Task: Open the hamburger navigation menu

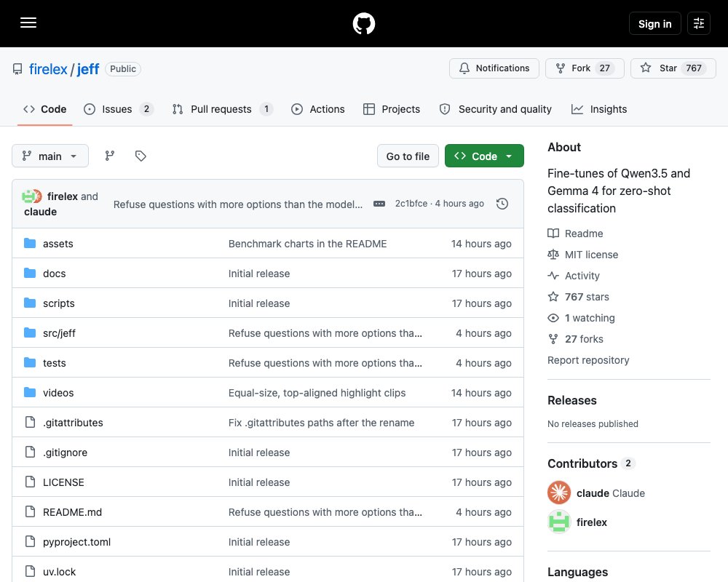Action: point(28,23)
